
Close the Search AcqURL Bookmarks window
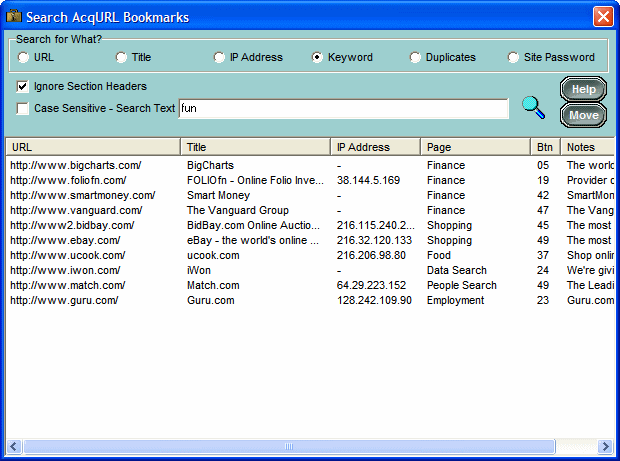tap(603, 17)
